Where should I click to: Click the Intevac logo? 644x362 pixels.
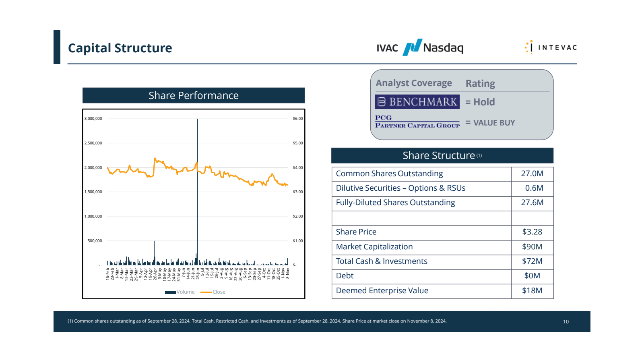[551, 47]
